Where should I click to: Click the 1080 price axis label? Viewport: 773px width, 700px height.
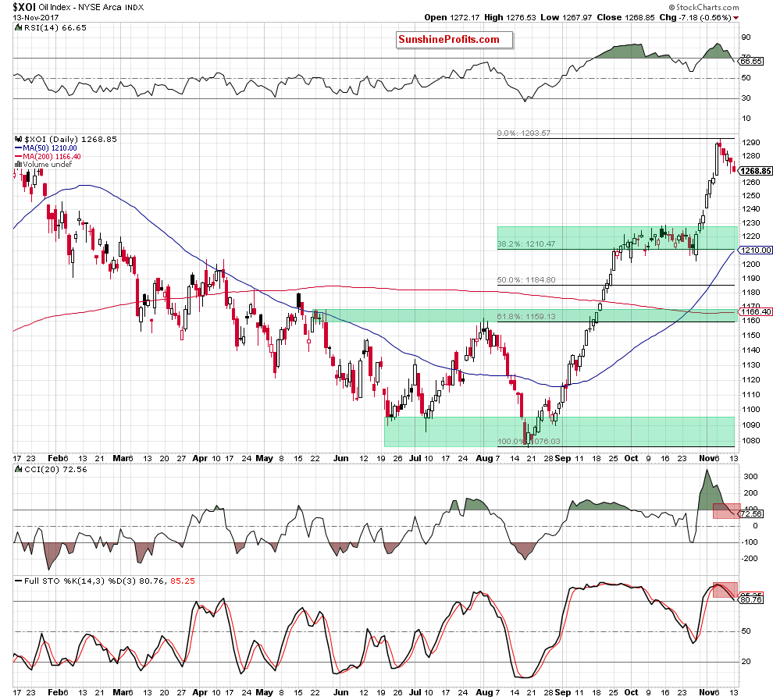[750, 440]
